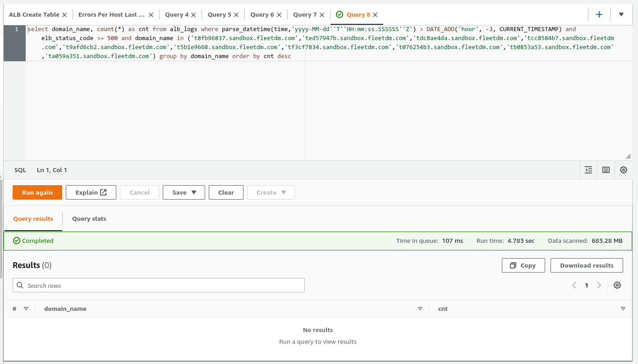
Task: Click Download results button
Action: tap(587, 265)
